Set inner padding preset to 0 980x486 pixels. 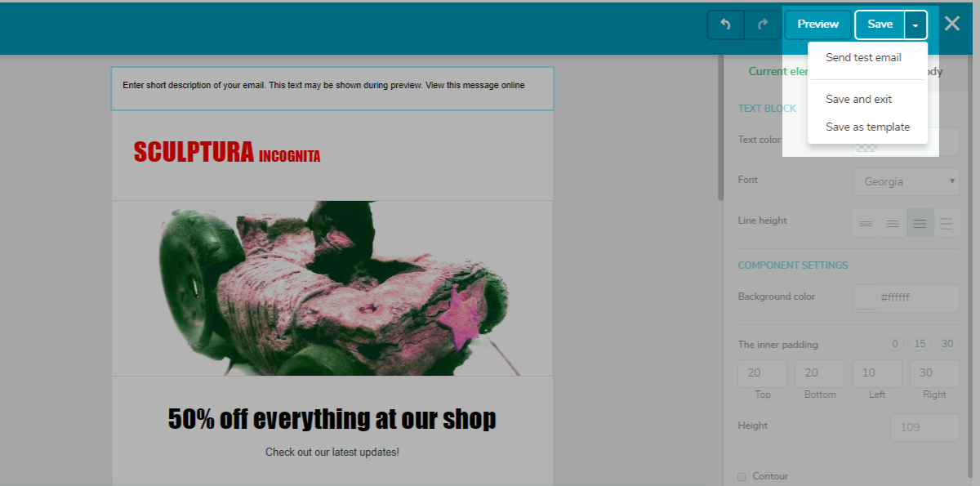click(x=896, y=344)
